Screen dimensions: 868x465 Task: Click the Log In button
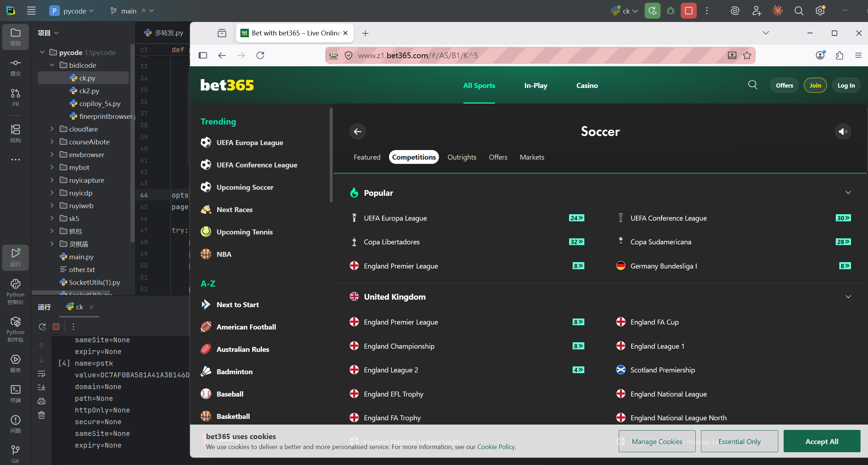846,85
